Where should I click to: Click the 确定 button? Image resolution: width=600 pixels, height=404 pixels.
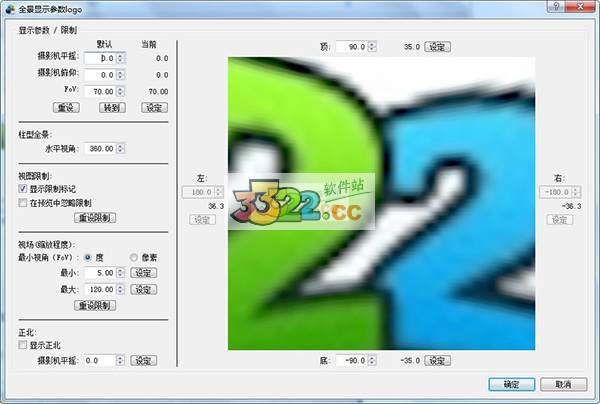[512, 384]
